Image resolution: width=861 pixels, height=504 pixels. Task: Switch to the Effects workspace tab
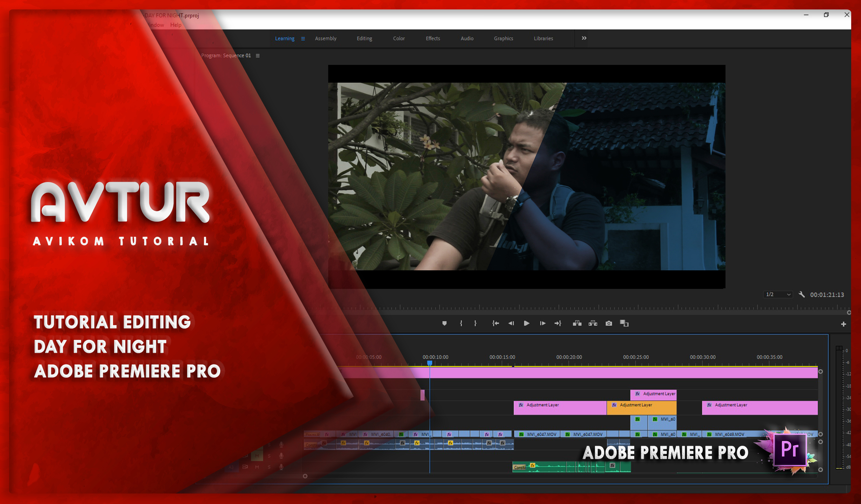click(x=433, y=39)
